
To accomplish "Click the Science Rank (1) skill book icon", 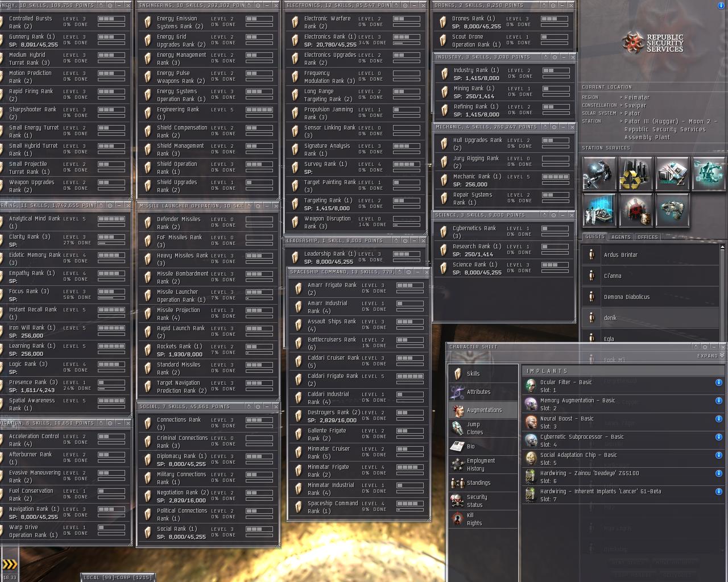I will [x=443, y=268].
